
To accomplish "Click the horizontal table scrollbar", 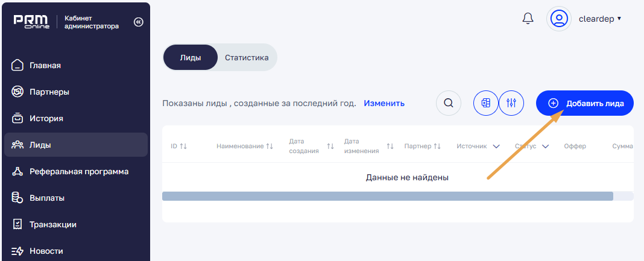I will click(387, 196).
